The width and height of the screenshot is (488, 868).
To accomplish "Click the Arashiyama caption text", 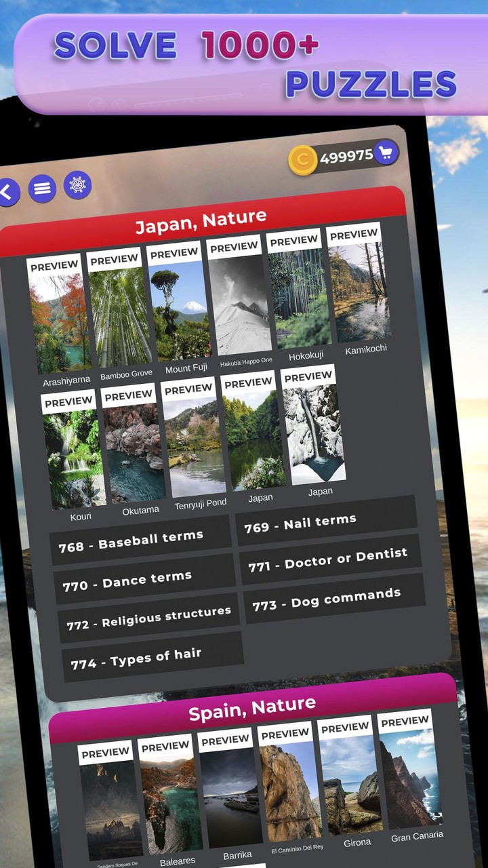I will [x=66, y=382].
